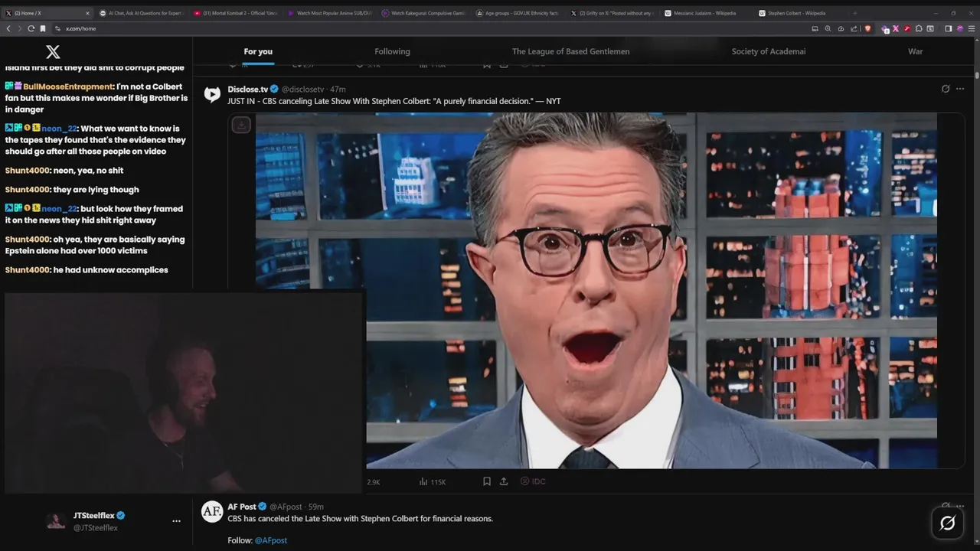This screenshot has width=980, height=551.
Task: Click the 'JUST IN - CBS canceling' post text
Action: 394,101
